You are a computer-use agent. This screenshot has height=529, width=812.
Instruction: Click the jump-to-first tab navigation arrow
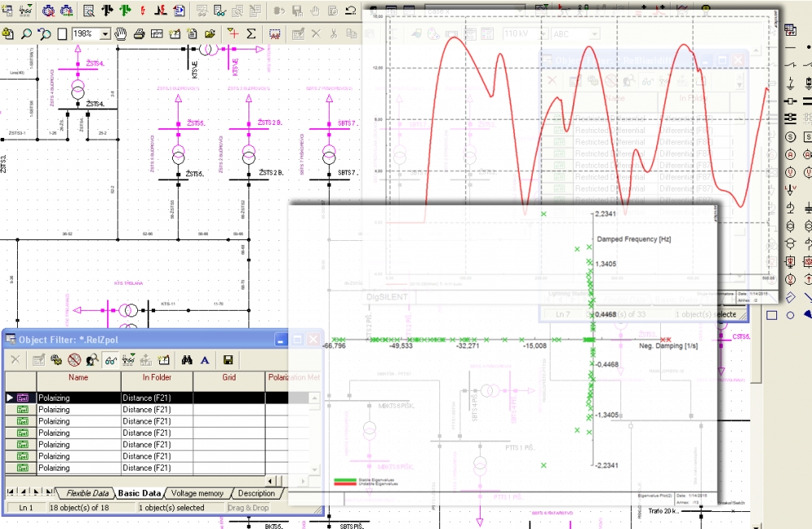click(x=11, y=492)
